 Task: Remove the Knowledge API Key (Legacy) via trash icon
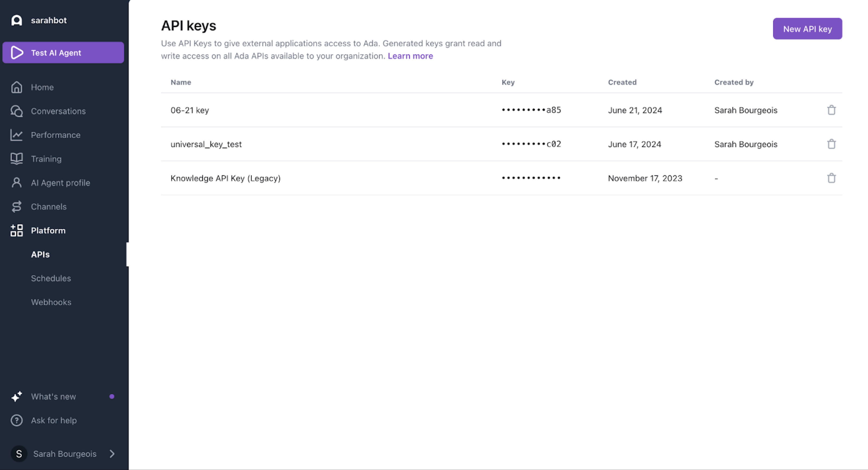(831, 178)
